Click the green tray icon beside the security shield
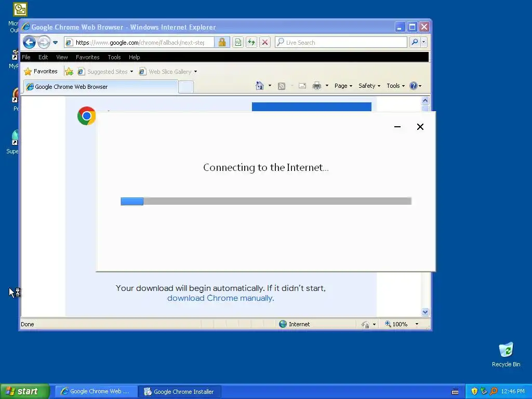The image size is (532, 399). [484, 391]
